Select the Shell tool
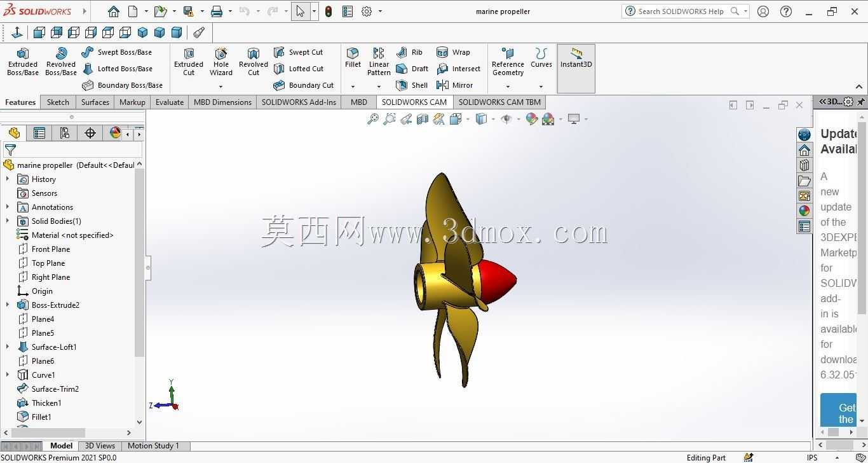The width and height of the screenshot is (868, 463). tap(412, 85)
